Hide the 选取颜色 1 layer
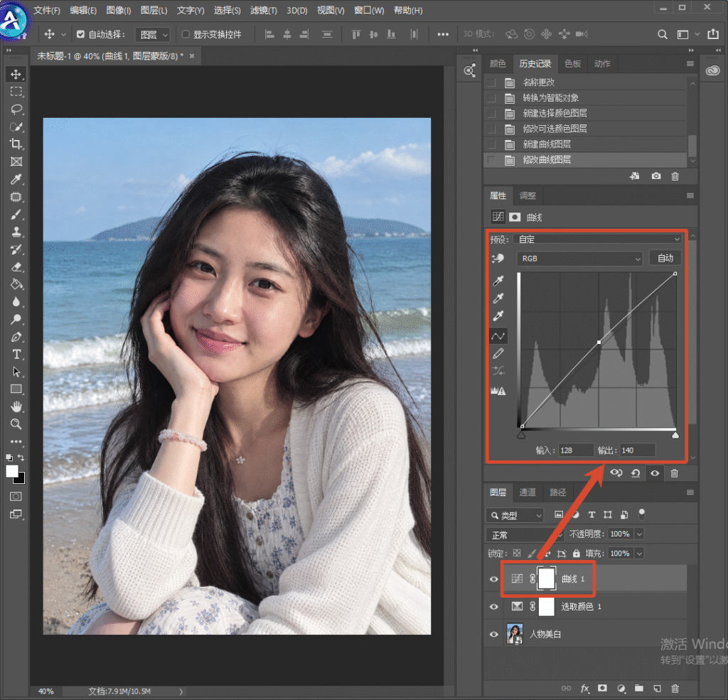 click(493, 607)
